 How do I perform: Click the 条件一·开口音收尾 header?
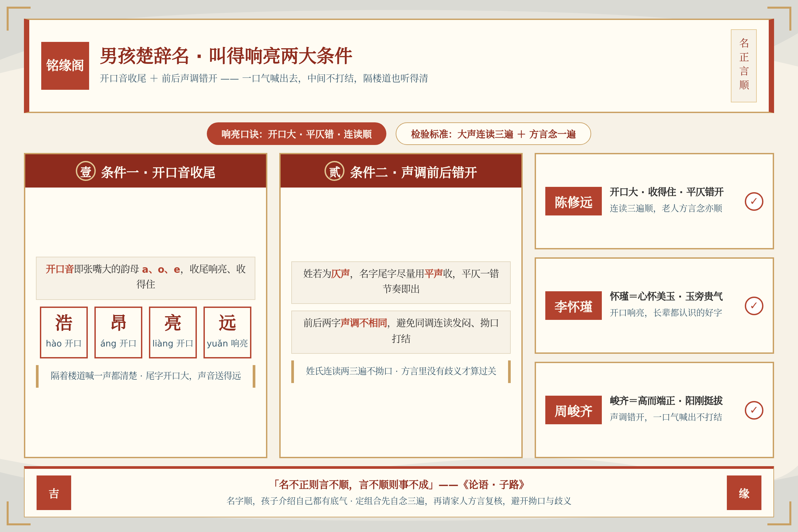click(x=146, y=171)
